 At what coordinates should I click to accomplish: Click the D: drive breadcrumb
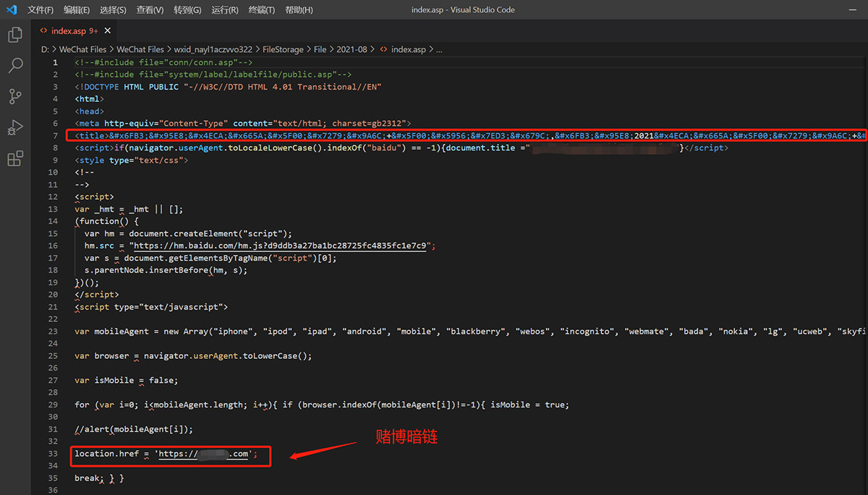click(45, 49)
